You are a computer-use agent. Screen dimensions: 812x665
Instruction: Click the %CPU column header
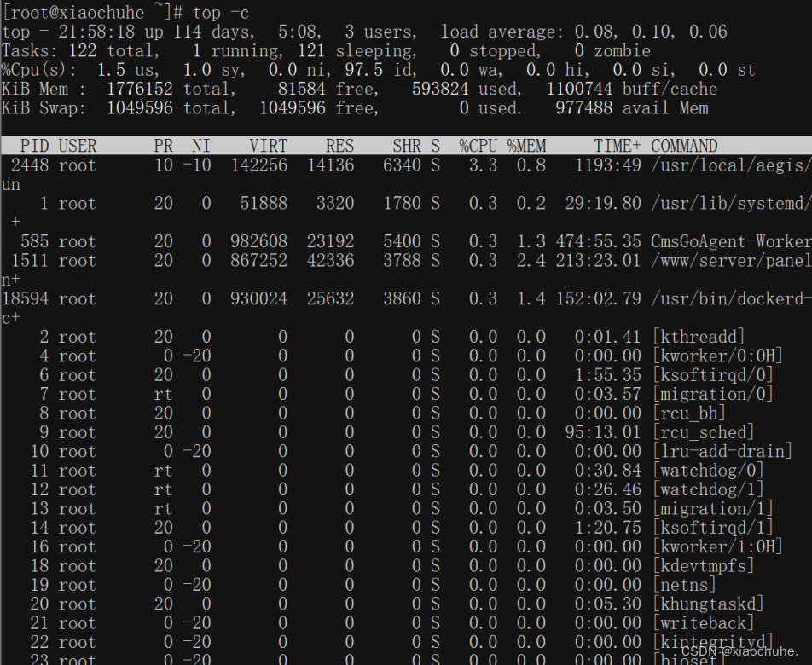(x=478, y=146)
